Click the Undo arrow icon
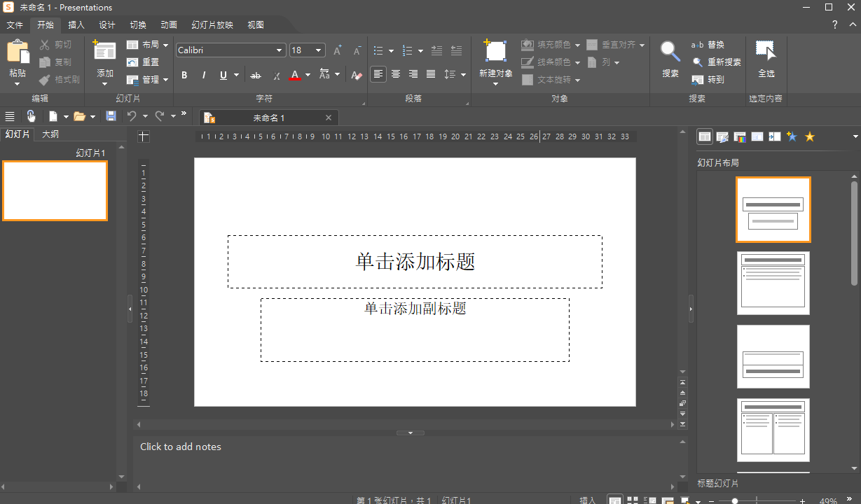 [132, 116]
